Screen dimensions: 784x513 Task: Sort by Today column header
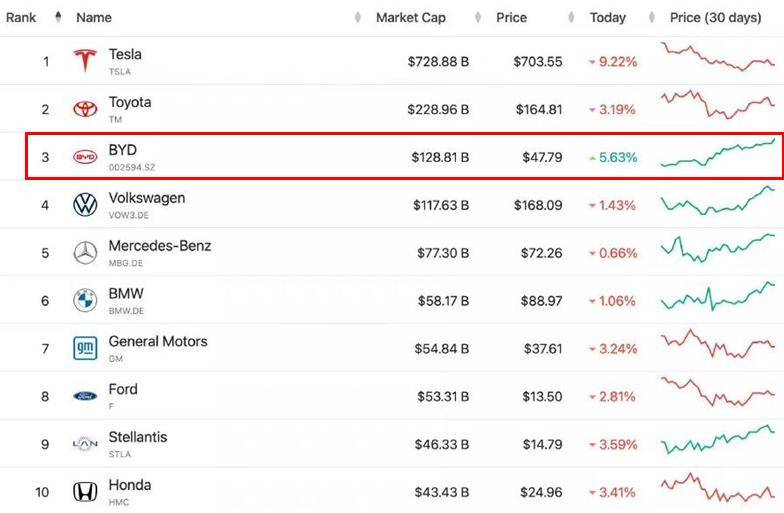click(x=607, y=17)
